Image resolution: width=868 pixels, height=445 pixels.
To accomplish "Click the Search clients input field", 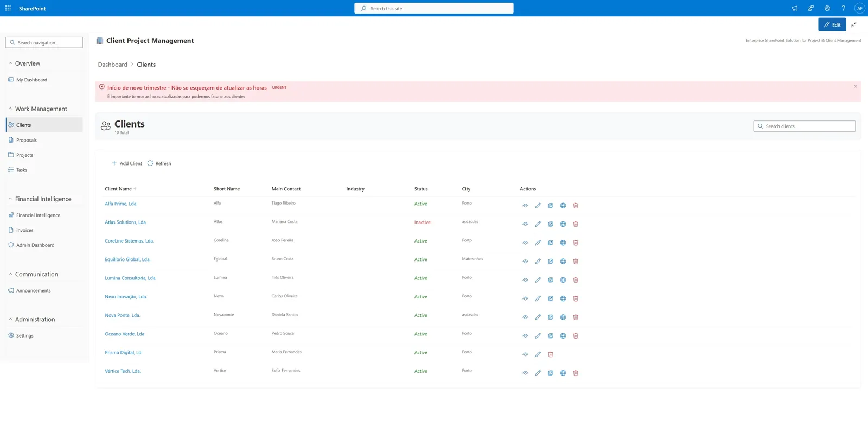I will click(804, 126).
